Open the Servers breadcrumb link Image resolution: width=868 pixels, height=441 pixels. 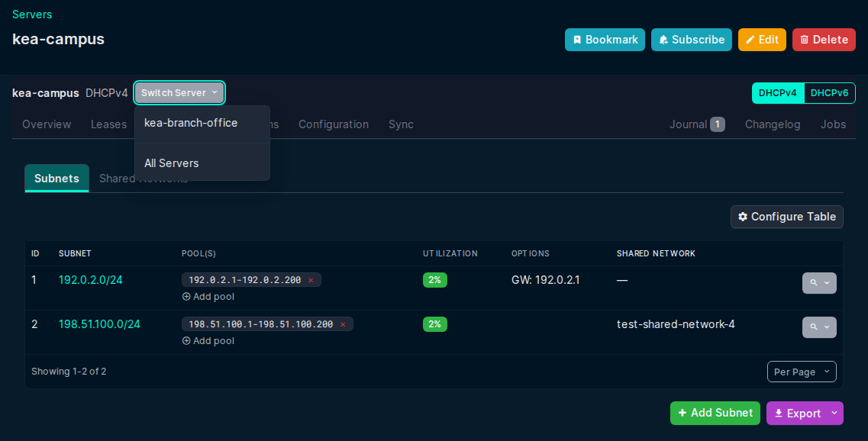[x=32, y=14]
